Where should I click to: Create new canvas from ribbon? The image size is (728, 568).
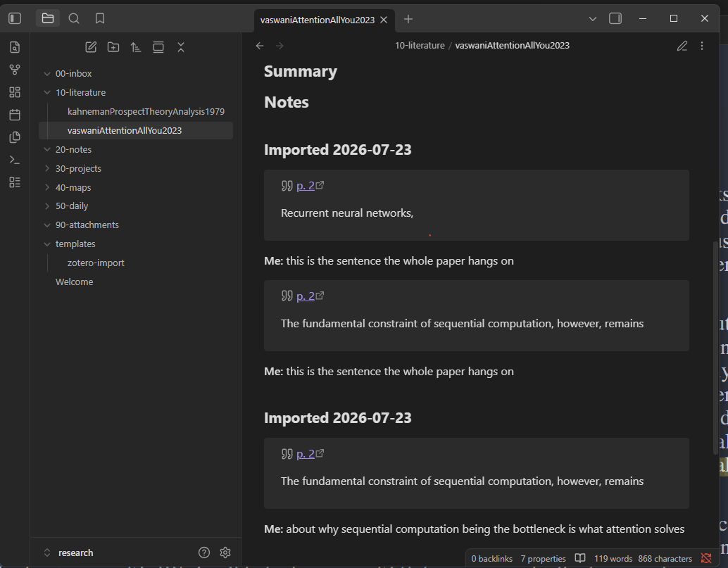pyautogui.click(x=15, y=92)
